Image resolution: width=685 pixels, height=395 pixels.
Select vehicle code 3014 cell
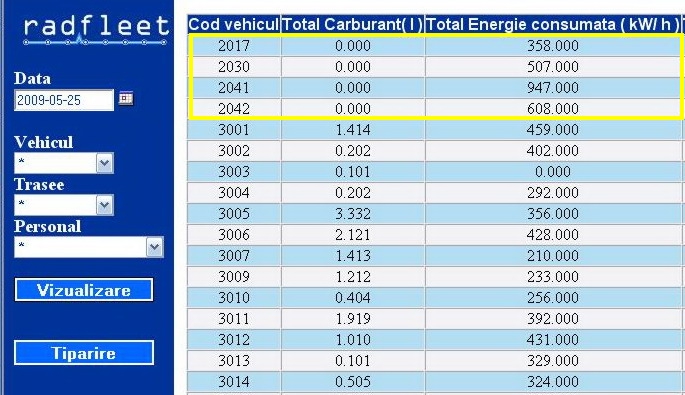tap(234, 381)
